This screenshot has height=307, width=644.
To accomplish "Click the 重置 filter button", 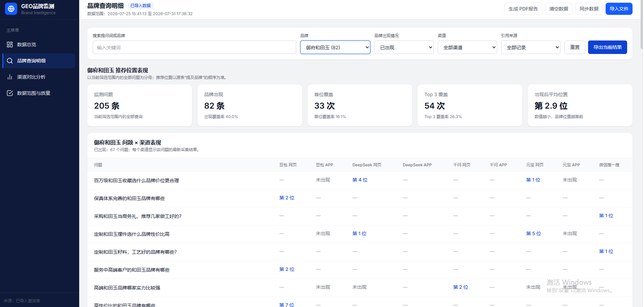I will tap(575, 47).
